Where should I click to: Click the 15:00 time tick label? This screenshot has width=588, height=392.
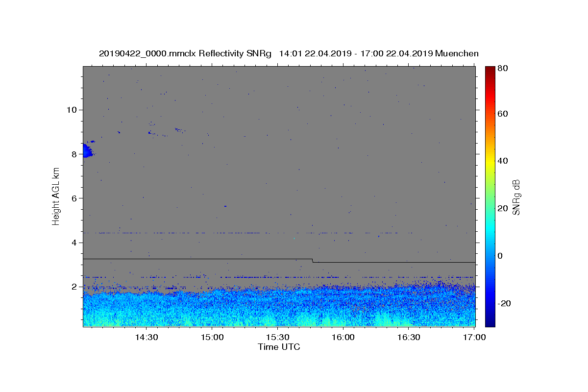(x=212, y=337)
